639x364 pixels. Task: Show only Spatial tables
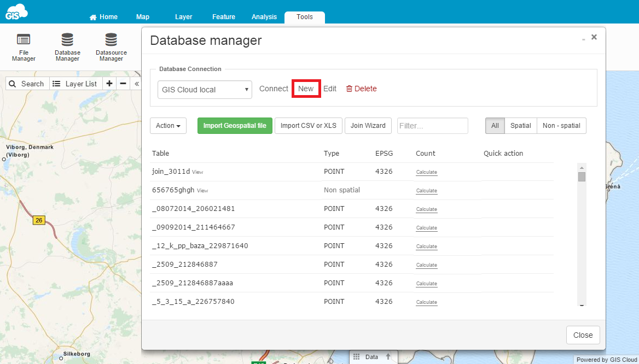point(520,126)
